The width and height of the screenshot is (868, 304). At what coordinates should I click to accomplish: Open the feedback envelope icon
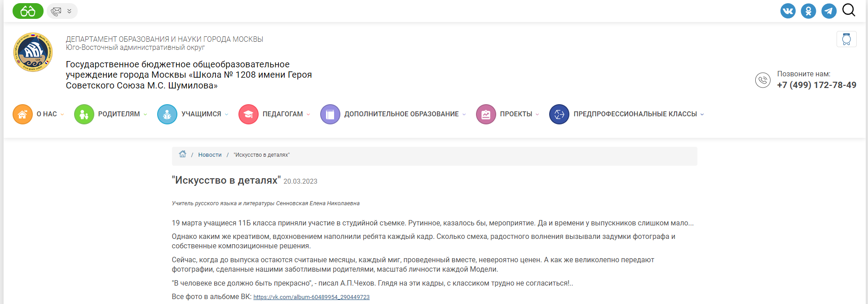(x=56, y=11)
